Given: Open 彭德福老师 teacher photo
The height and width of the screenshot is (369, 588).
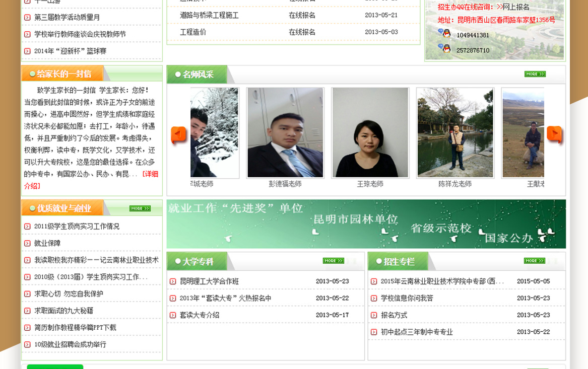Looking at the screenshot, I should 285,133.
